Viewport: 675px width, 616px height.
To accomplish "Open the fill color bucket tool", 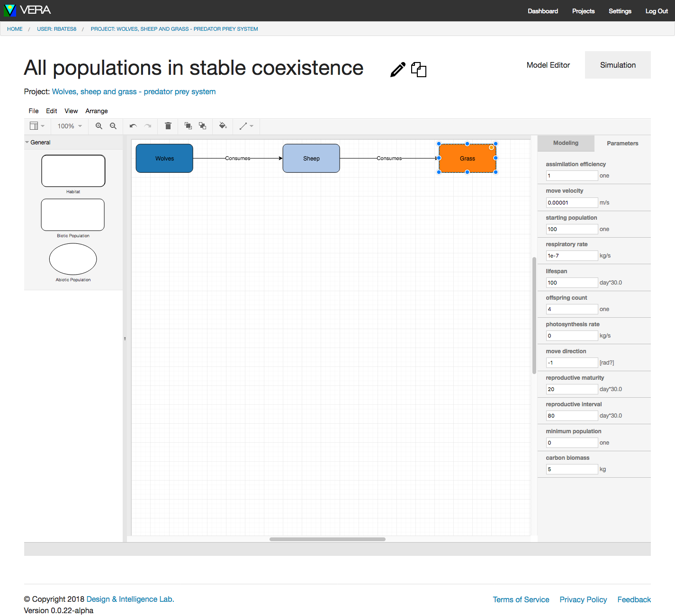I will [223, 126].
